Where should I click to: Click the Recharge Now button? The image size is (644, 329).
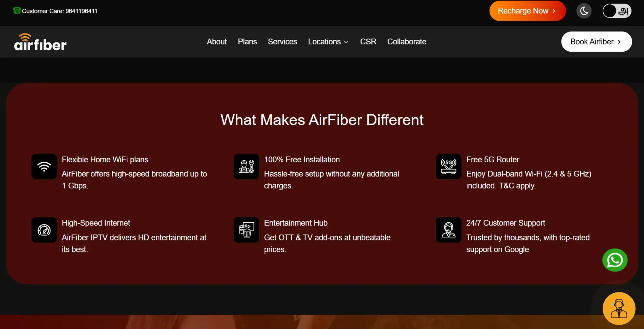527,11
